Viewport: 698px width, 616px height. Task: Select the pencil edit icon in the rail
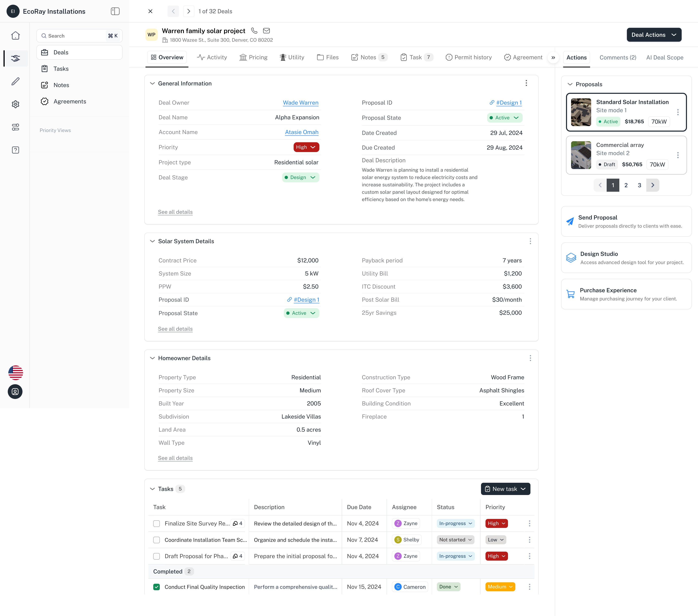point(15,81)
